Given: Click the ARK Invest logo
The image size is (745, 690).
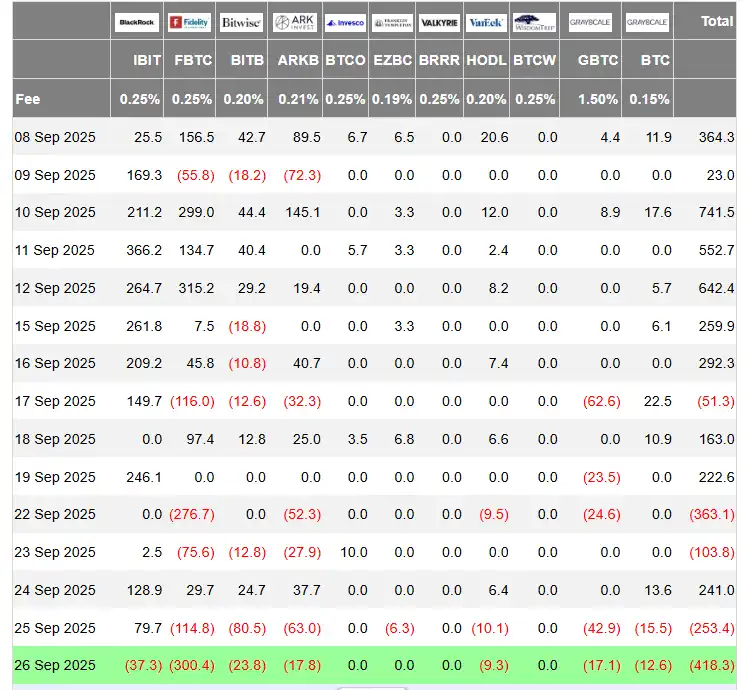Looking at the screenshot, I should coord(294,21).
